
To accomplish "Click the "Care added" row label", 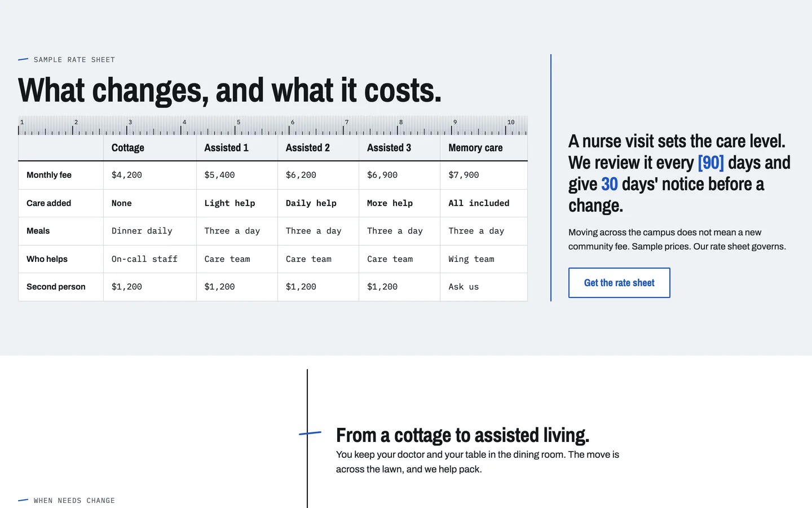I will [x=61, y=203].
